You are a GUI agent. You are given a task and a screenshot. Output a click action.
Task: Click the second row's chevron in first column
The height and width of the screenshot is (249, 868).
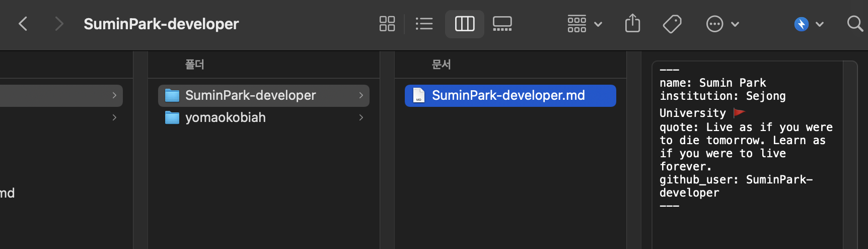pyautogui.click(x=114, y=117)
